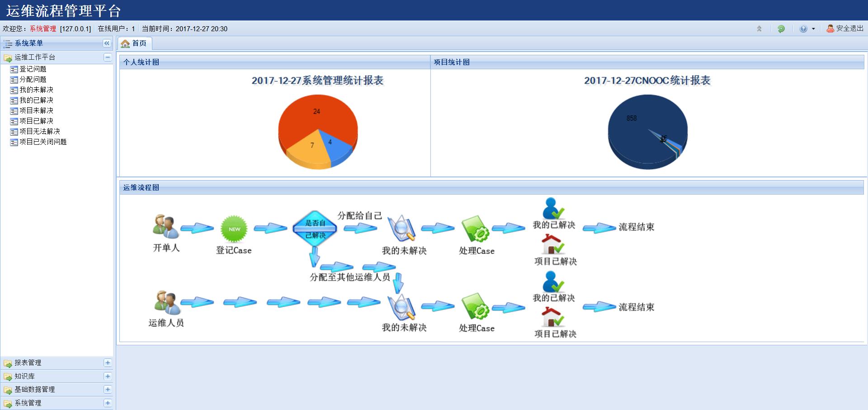The width and height of the screenshot is (868, 410).
Task: Open 项目已解决 sidebar entry
Action: 36,121
